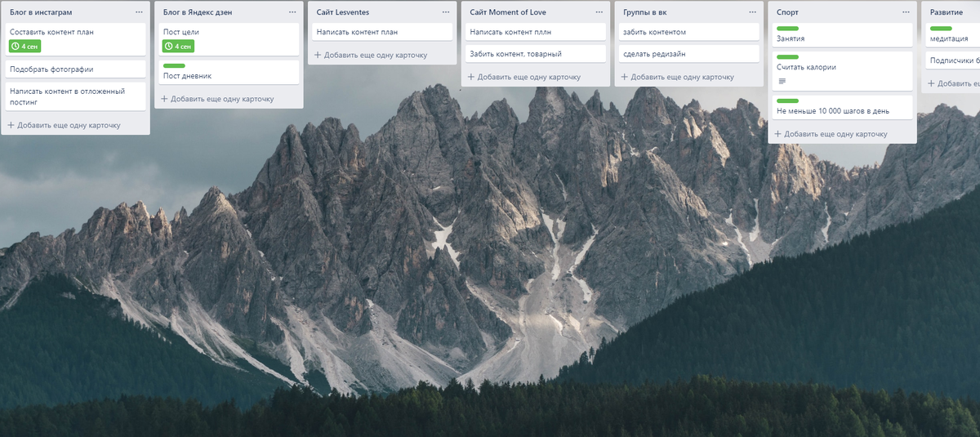
Task: Click list title Сайт Moment of Love
Action: (x=508, y=12)
